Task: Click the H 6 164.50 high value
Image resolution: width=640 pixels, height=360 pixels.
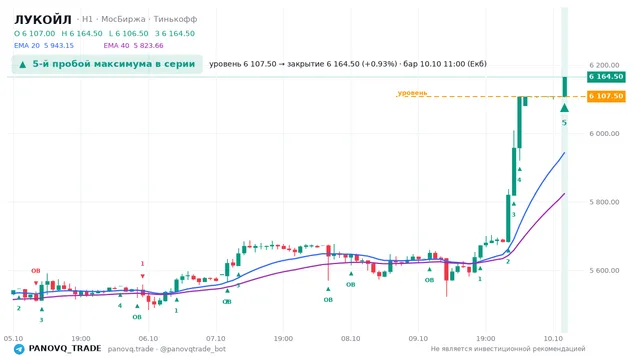Action: pos(82,33)
